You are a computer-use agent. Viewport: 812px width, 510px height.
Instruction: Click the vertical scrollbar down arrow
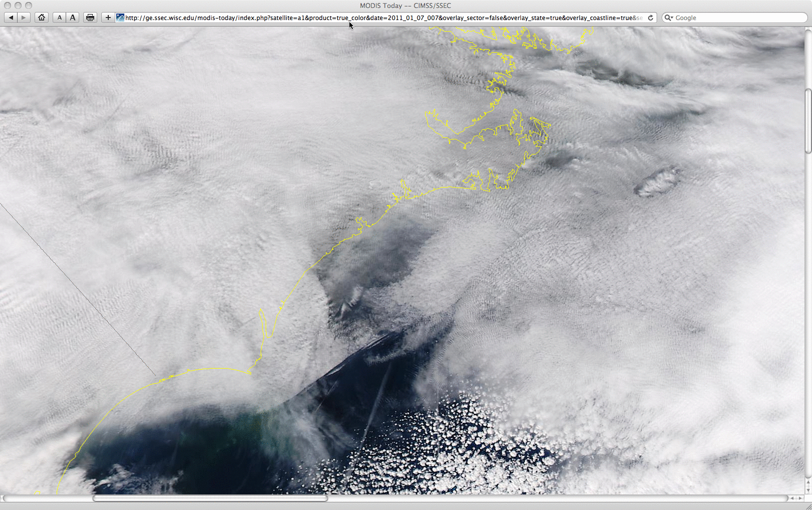(x=808, y=490)
